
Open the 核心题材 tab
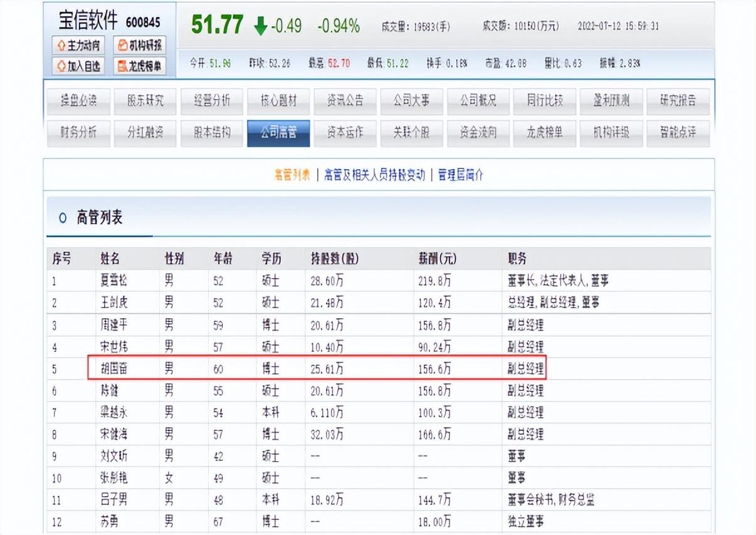tap(278, 101)
